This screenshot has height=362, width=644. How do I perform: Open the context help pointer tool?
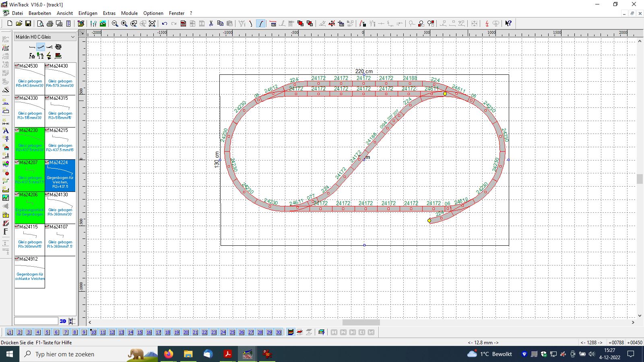508,24
